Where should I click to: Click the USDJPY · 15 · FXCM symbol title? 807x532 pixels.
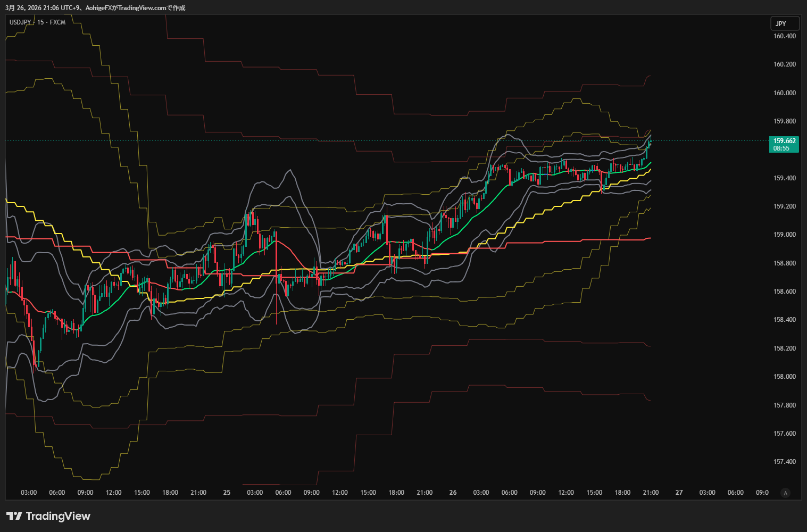[37, 22]
